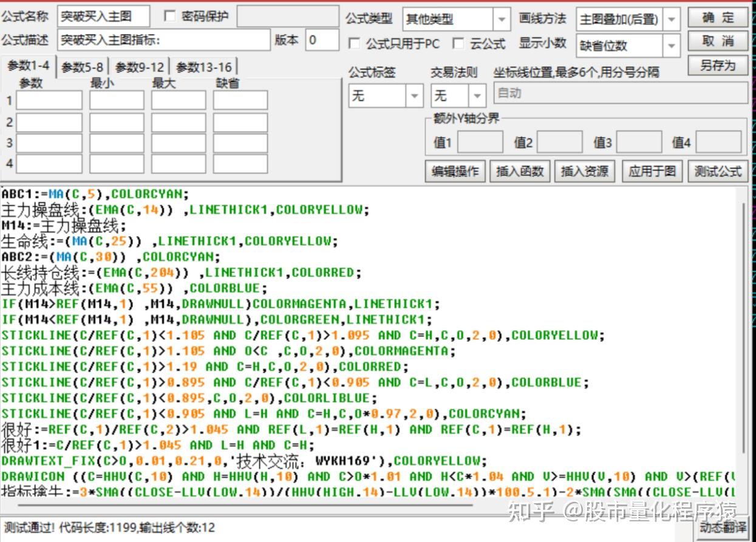Click the 值4 input box
Screen dimensions: 756x542
(718, 142)
